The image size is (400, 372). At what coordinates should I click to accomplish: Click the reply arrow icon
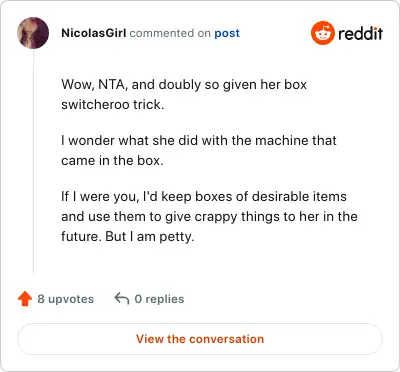[122, 299]
